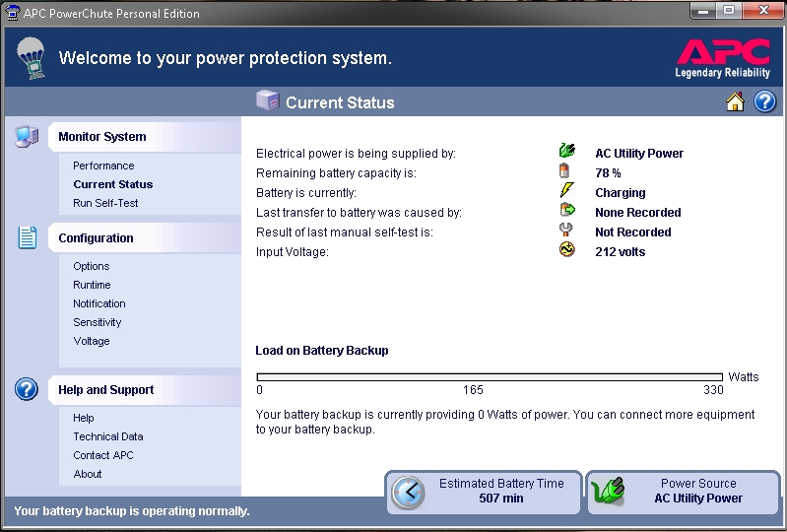Click the green plug icon in Power Source panel
Screen dimensions: 787x532
click(x=608, y=491)
